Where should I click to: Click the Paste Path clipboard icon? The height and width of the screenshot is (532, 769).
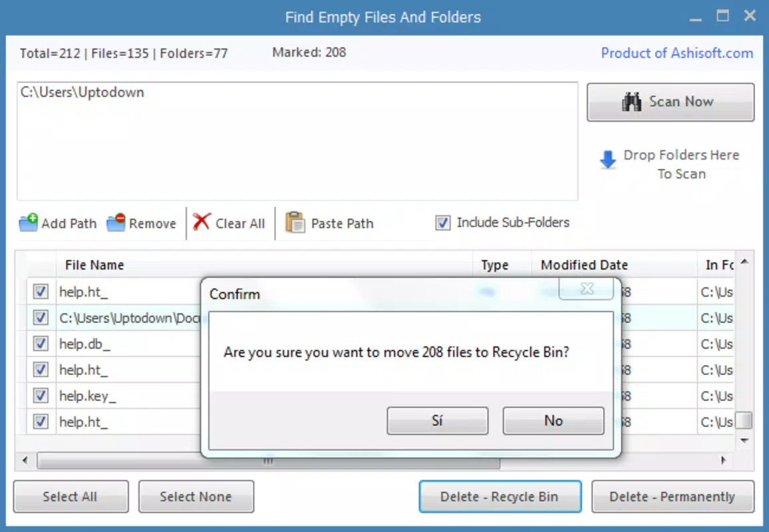(295, 223)
